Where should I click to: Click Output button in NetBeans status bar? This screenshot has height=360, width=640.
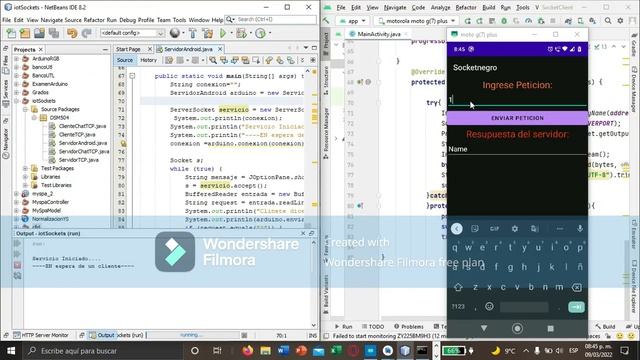click(x=102, y=335)
